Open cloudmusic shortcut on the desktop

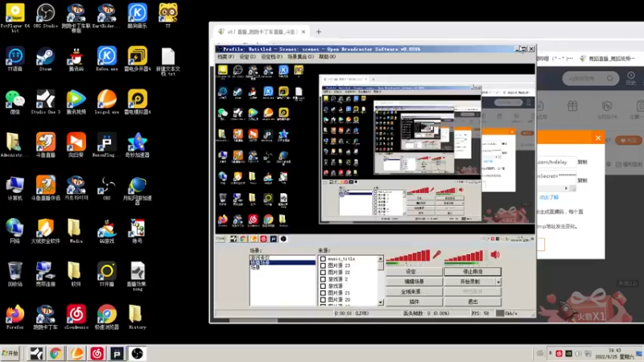pyautogui.click(x=76, y=317)
